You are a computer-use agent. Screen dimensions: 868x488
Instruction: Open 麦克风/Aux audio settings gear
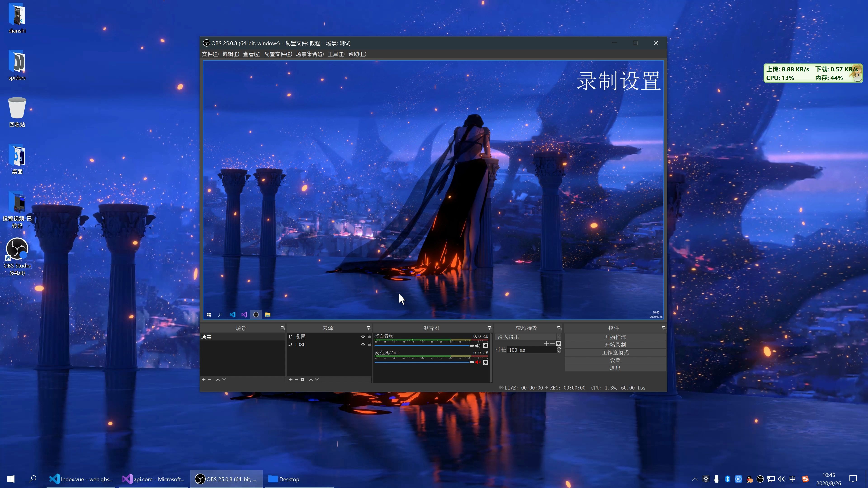coord(486,362)
